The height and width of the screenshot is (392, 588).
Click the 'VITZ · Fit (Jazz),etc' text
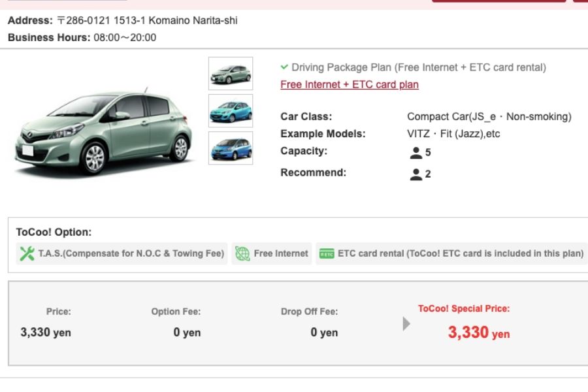(453, 134)
